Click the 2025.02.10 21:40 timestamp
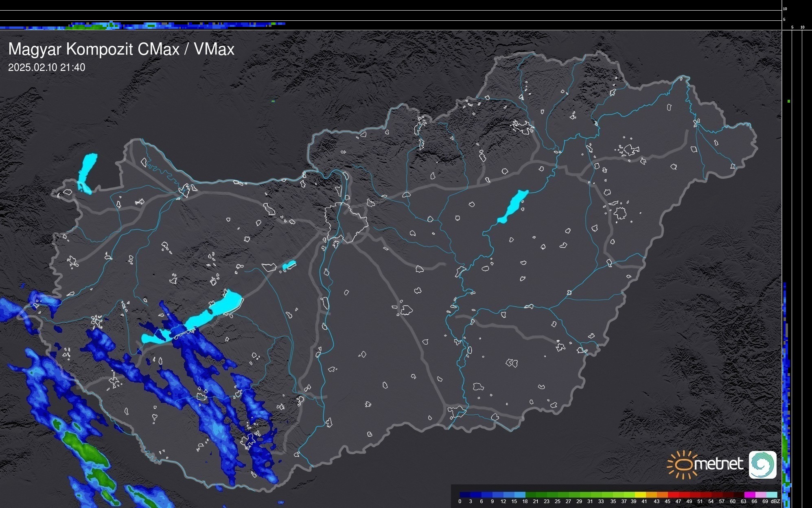This screenshot has width=812, height=508. pos(46,68)
